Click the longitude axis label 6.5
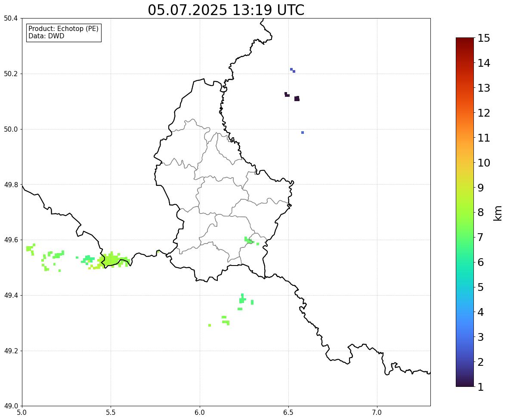Viewport: 507px width, 420px height. (288, 413)
